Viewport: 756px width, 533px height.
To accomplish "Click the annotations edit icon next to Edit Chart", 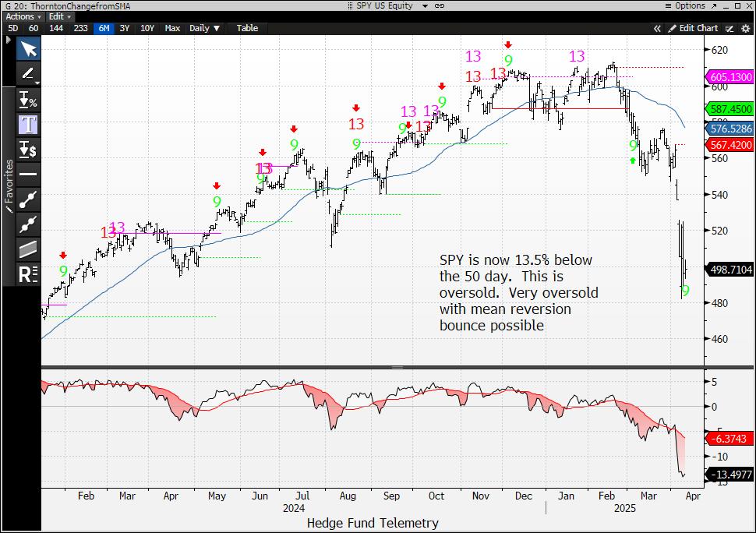I will [730, 28].
